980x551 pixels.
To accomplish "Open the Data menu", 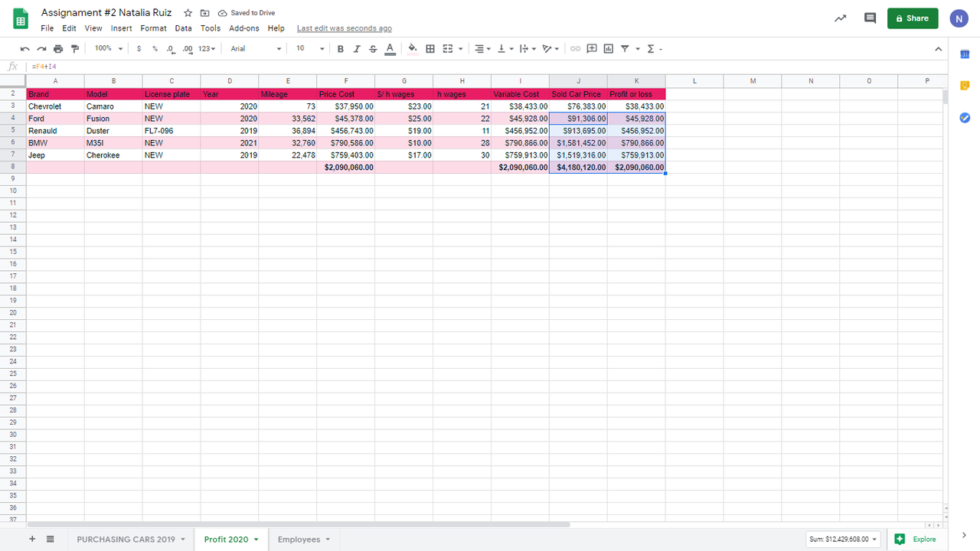I will click(183, 28).
